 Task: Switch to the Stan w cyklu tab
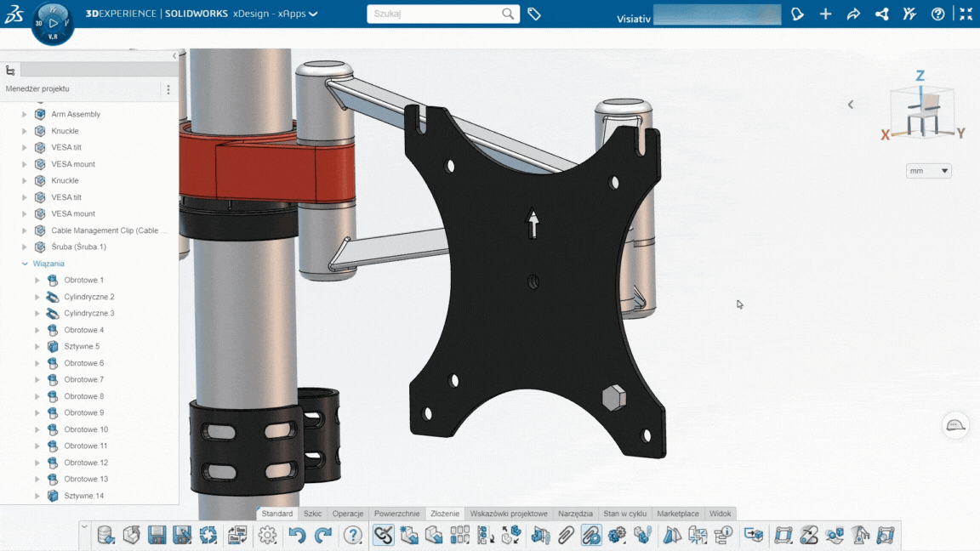coord(625,514)
